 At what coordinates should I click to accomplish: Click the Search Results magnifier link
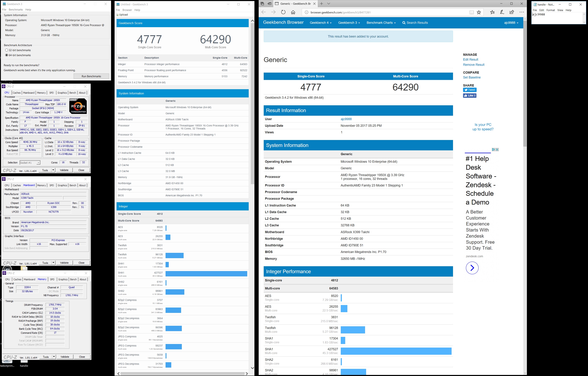[x=415, y=23]
